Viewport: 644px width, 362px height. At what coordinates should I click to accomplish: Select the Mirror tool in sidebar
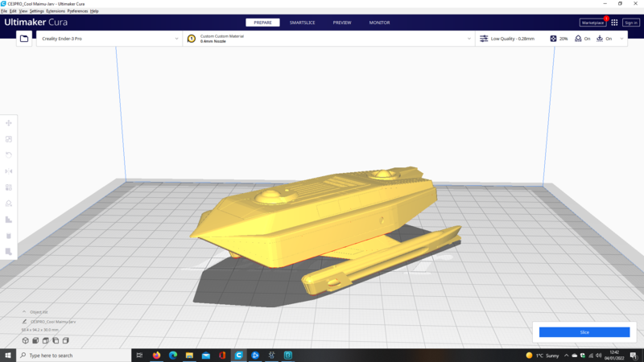click(9, 171)
